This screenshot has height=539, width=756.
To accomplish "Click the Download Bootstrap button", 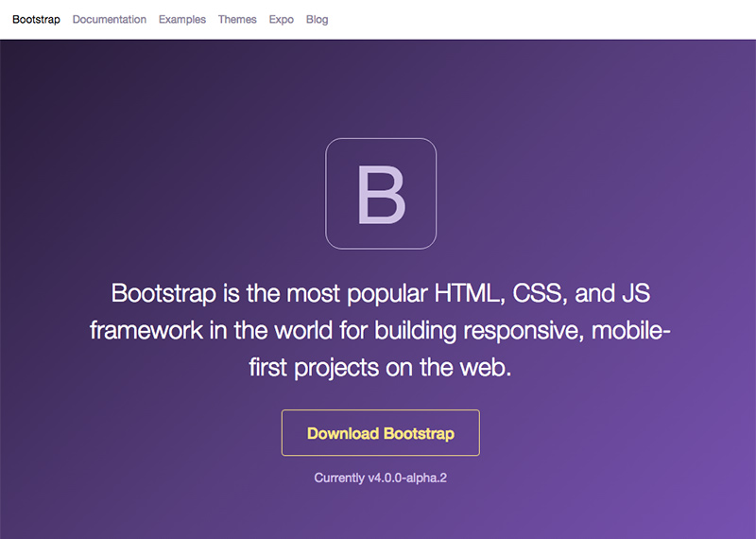I will [x=381, y=433].
